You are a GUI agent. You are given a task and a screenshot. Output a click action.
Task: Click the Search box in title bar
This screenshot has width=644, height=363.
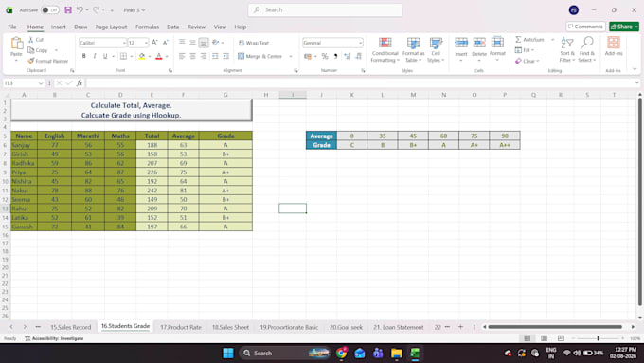325,9
